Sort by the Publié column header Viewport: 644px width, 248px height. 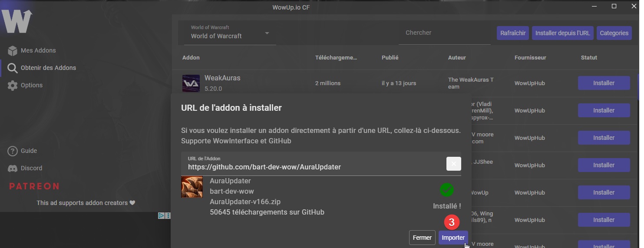click(390, 57)
